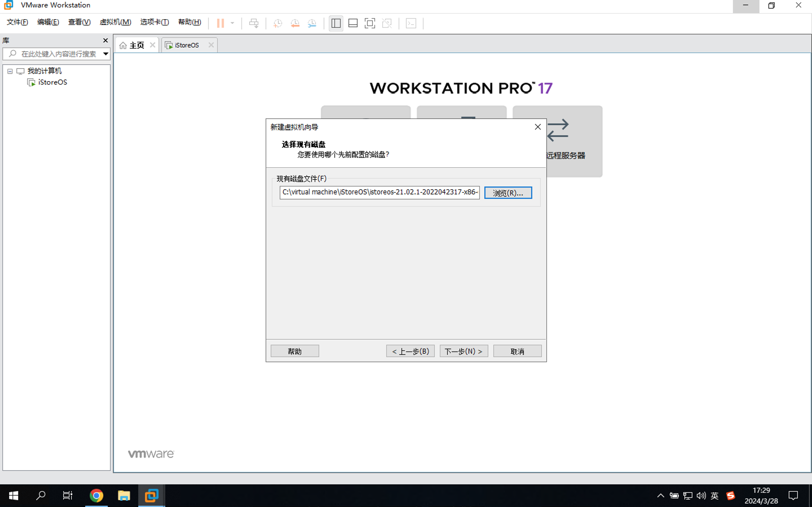Collapse the 我的计算机 tree node
This screenshot has height=507, width=812.
coord(10,71)
